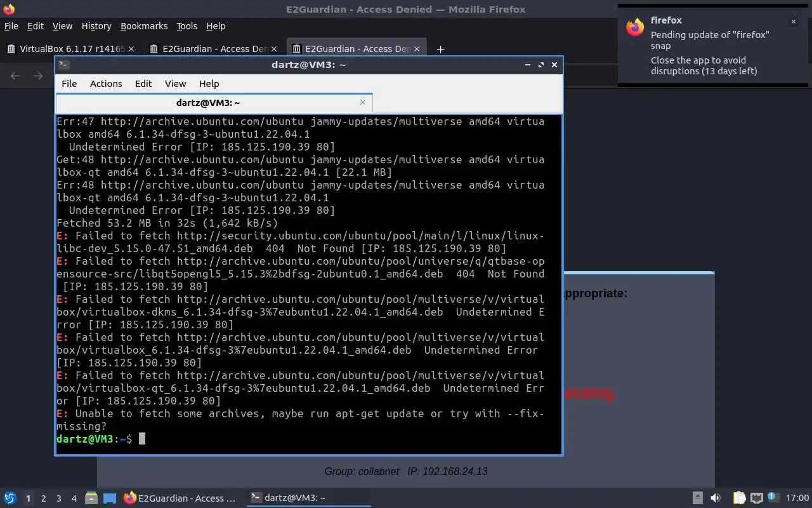Click the Firefox logo in browser title bar
Image resolution: width=812 pixels, height=508 pixels.
coord(9,9)
